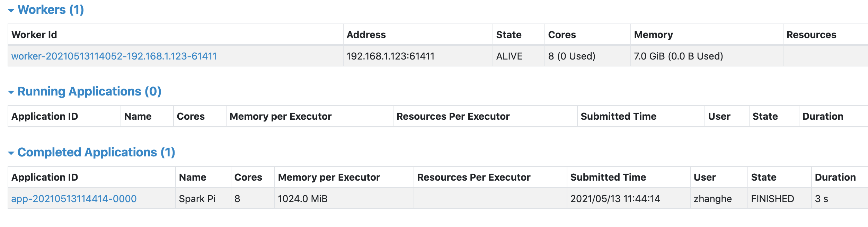Viewport: 868px width, 227px height.
Task: Sort workers by Worker Id column
Action: (x=34, y=35)
